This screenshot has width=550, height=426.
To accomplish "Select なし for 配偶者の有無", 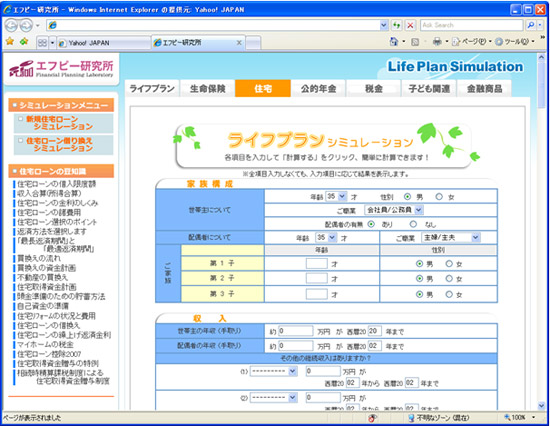I will [x=413, y=224].
